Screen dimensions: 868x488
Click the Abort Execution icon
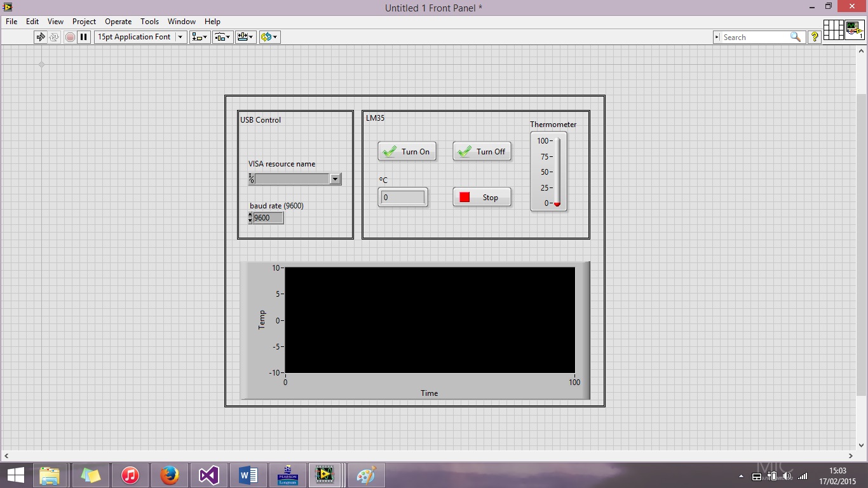(x=70, y=37)
